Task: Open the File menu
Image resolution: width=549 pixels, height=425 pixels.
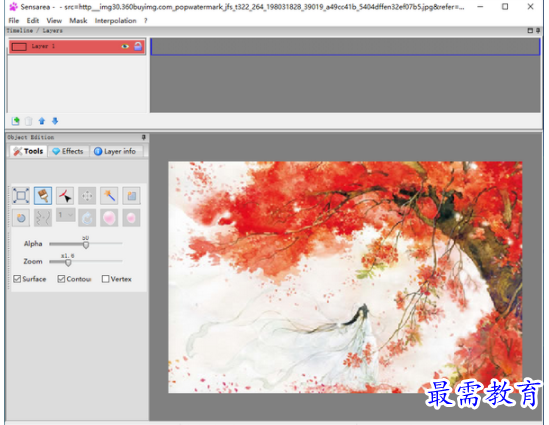Action: coord(14,21)
